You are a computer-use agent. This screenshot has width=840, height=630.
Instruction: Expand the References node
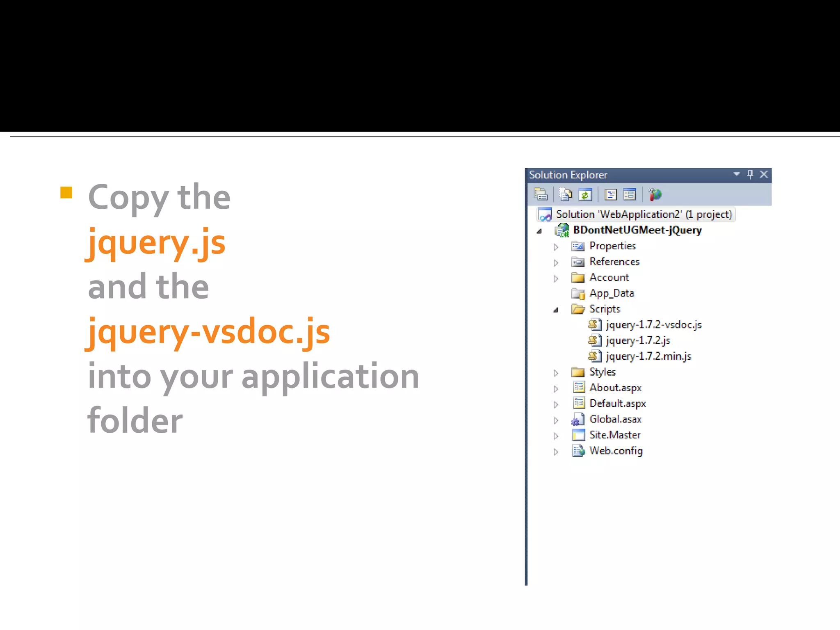556,262
